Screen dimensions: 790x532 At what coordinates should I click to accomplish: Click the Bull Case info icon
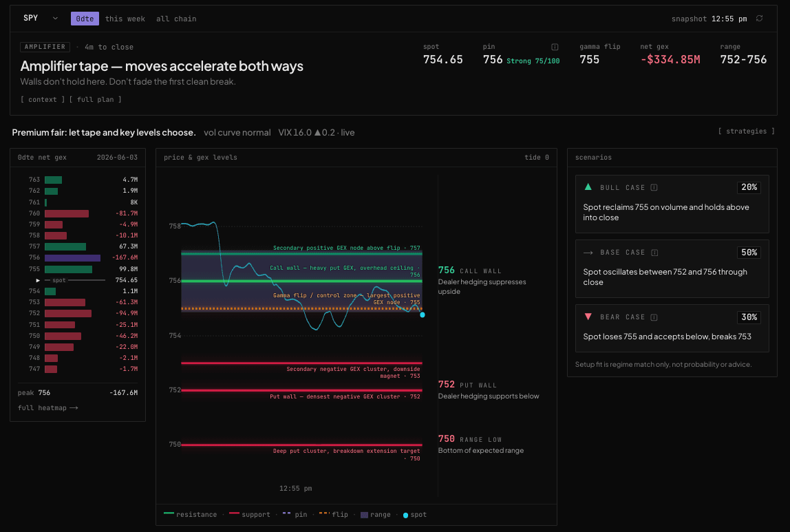pos(654,187)
